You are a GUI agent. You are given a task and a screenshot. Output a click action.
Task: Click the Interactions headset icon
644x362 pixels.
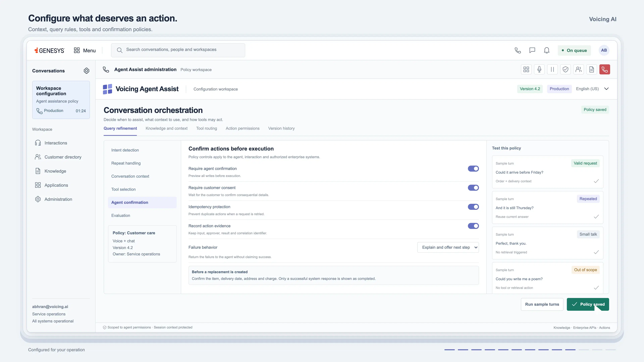click(38, 143)
